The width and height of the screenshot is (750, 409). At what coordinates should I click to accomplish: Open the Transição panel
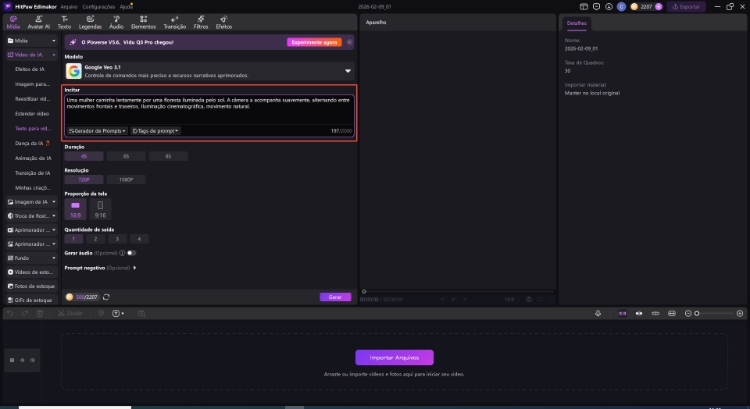175,22
